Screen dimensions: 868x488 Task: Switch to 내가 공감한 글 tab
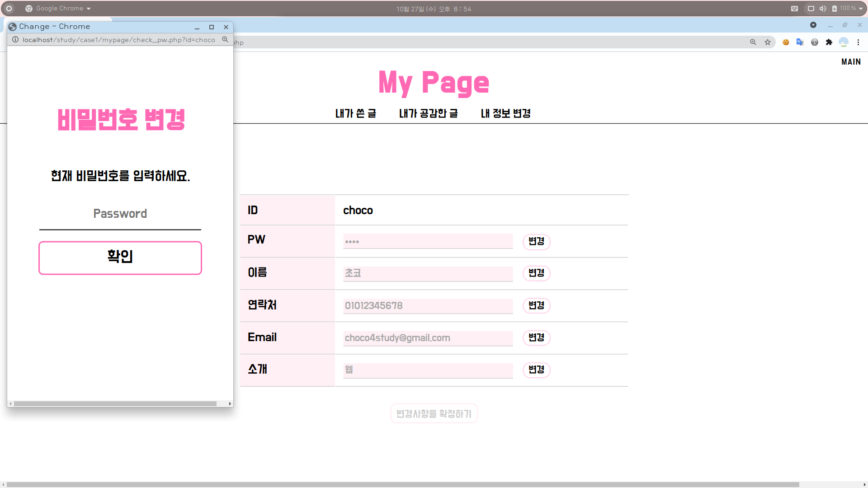428,113
